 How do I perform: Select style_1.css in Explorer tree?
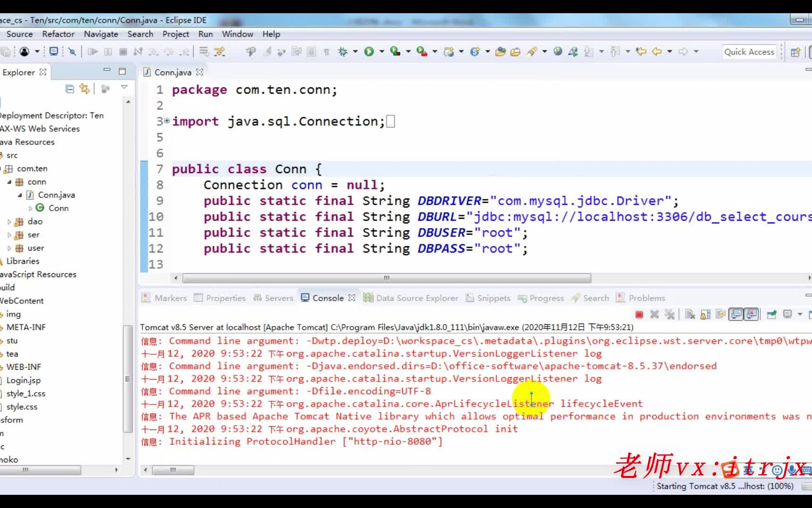(x=26, y=393)
